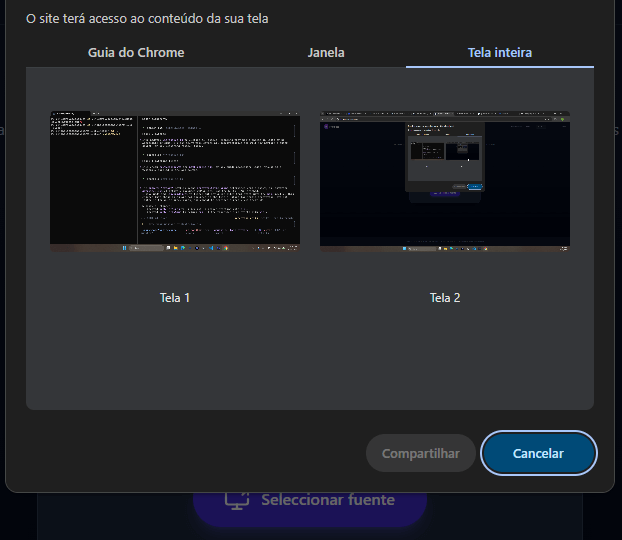Click the Windows Start icon in Tela 2 preview
Image resolution: width=622 pixels, height=540 pixels.
(404, 249)
